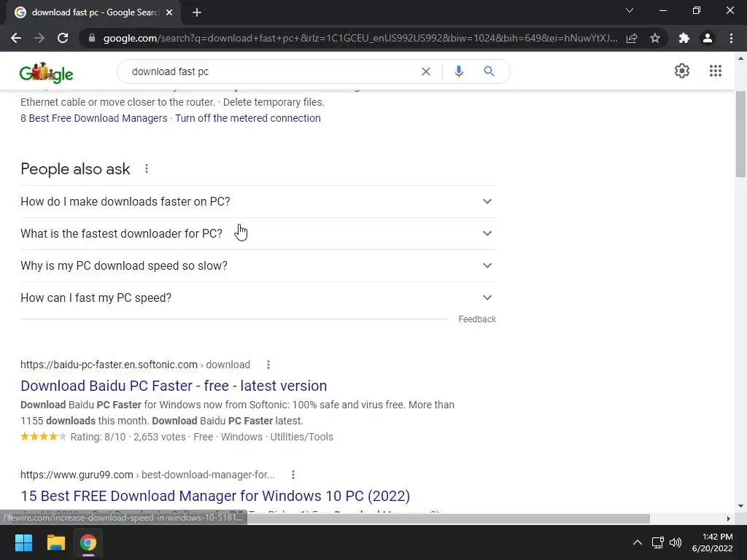Screen dimensions: 747x560
Task: Expand 'Why is my PC download speed so slow?'
Action: [x=258, y=265]
